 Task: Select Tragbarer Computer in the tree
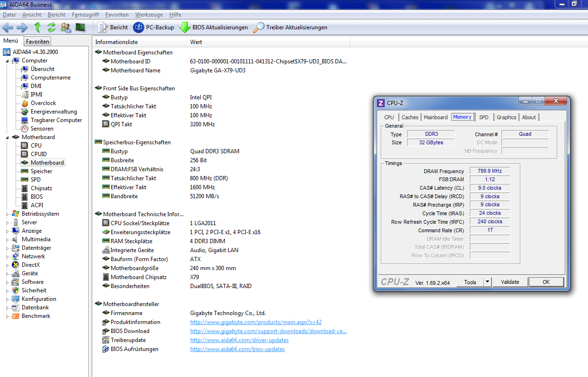56,120
